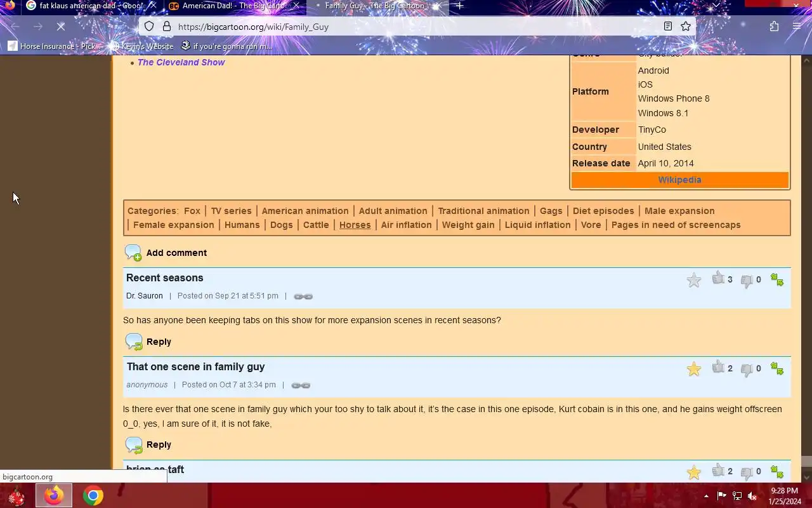This screenshot has height=508, width=812.
Task: Star the "Recent seasons" comment
Action: 694,280
